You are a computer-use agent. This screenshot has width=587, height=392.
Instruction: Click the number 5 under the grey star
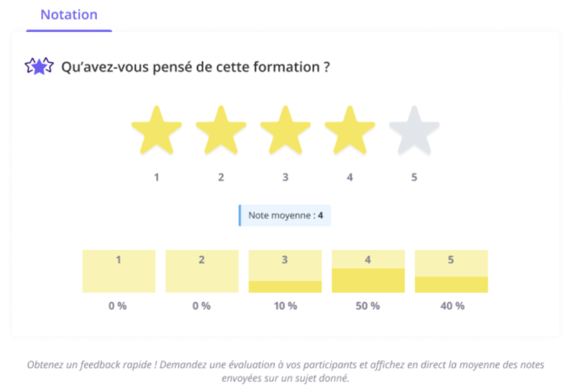(414, 178)
